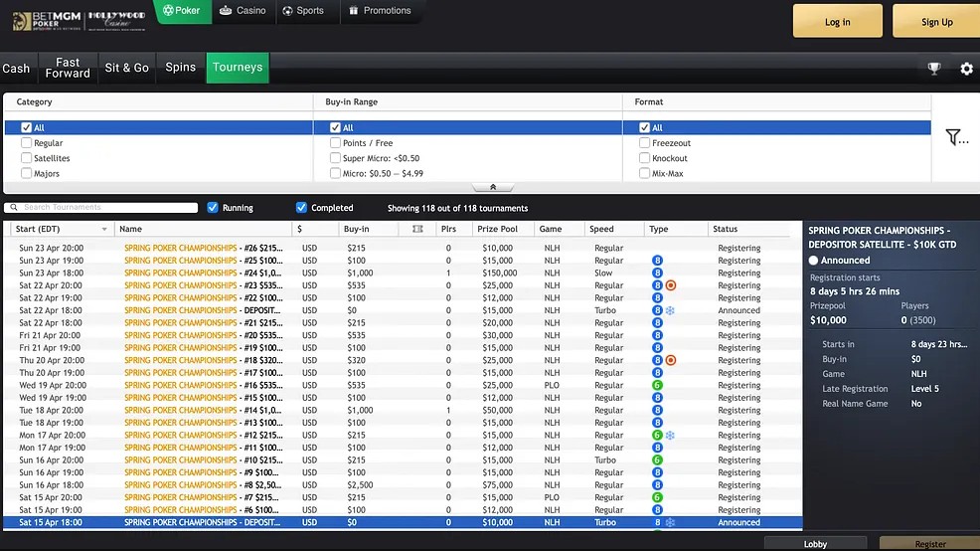Collapse the filter panel with double chevron
The image size is (980, 551).
click(493, 187)
